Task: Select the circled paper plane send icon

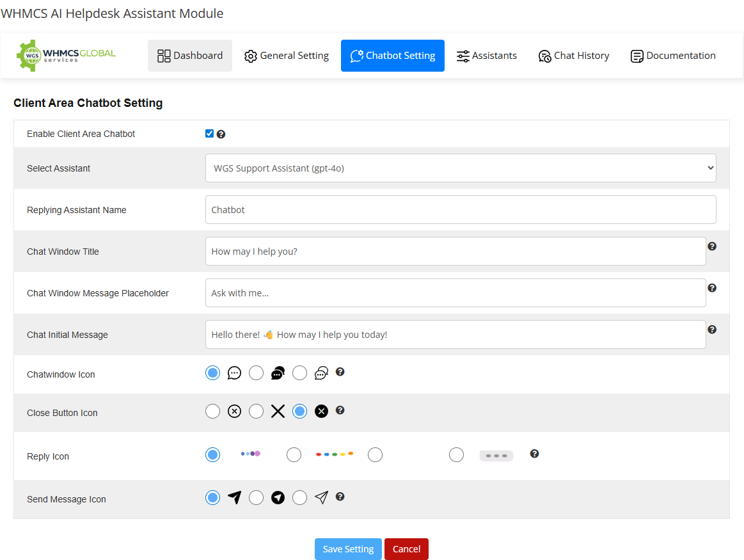Action: 257,497
